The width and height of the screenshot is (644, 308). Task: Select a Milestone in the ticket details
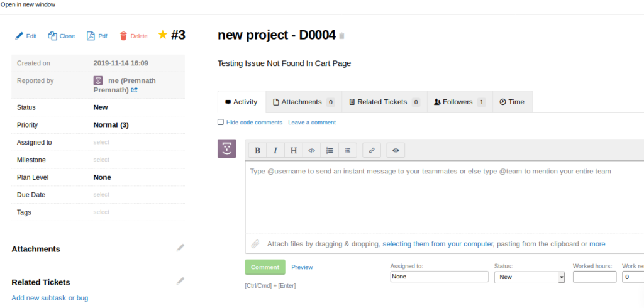coord(101,160)
